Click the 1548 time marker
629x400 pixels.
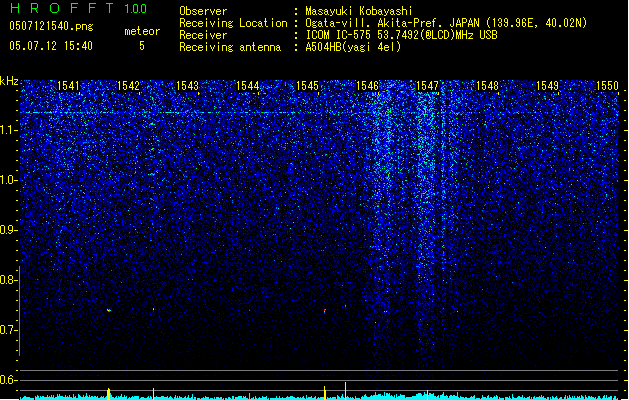(487, 86)
